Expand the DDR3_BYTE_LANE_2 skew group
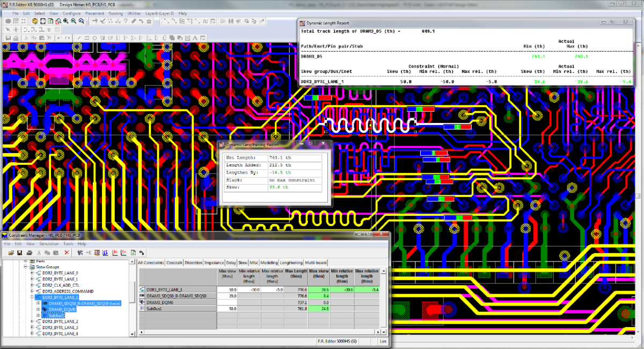This screenshot has height=349, width=644. tap(32, 322)
